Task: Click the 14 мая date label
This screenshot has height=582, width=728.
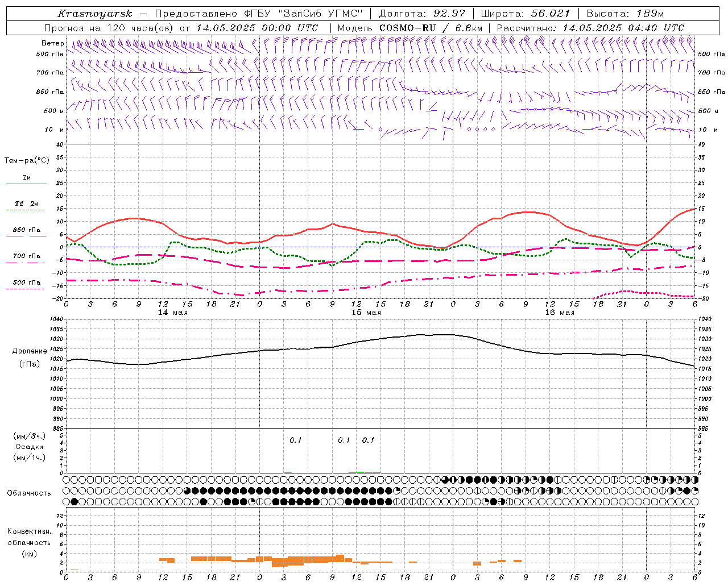Action: pyautogui.click(x=172, y=313)
